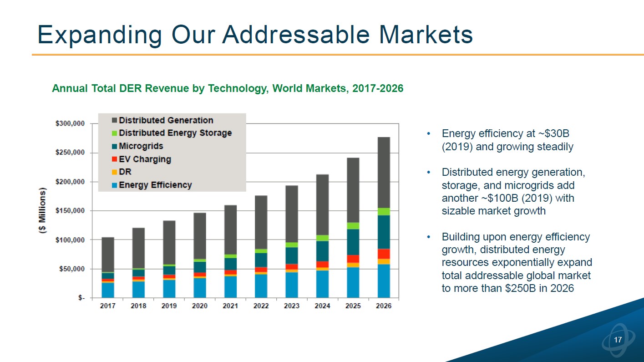Select the green Distributed Energy Storage legend swatch
Image resolution: width=644 pixels, height=362 pixels.
tap(114, 133)
